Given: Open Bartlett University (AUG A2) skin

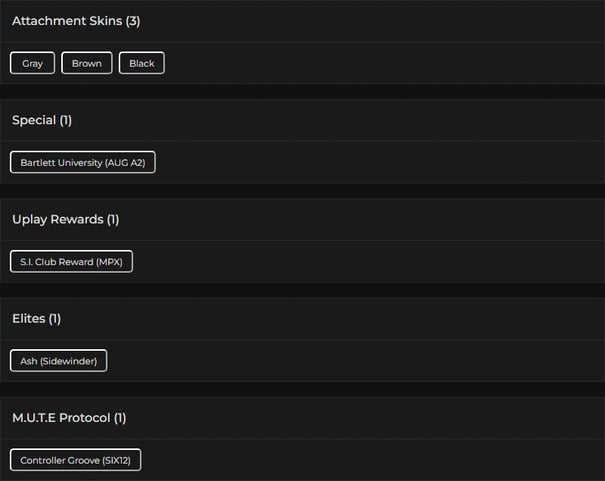Looking at the screenshot, I should [83, 162].
